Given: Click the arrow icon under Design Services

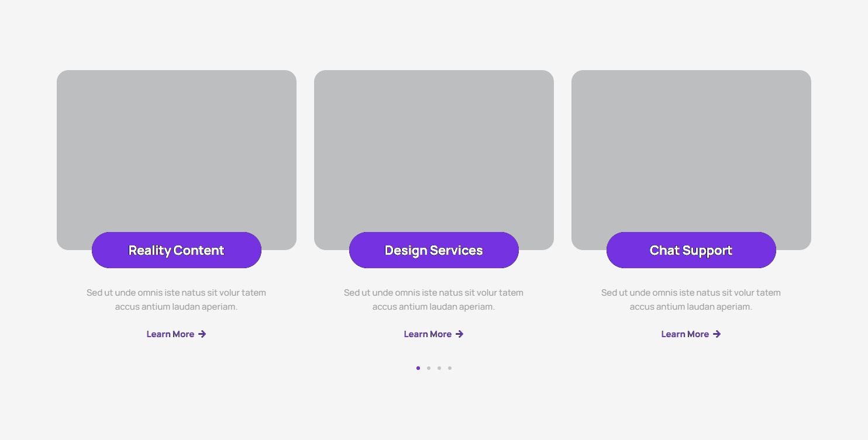Looking at the screenshot, I should tap(460, 334).
